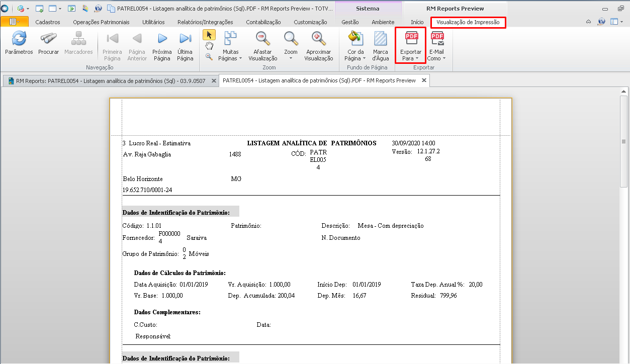
Task: Click the report date 30/09/2020 14:00
Action: 413,143
